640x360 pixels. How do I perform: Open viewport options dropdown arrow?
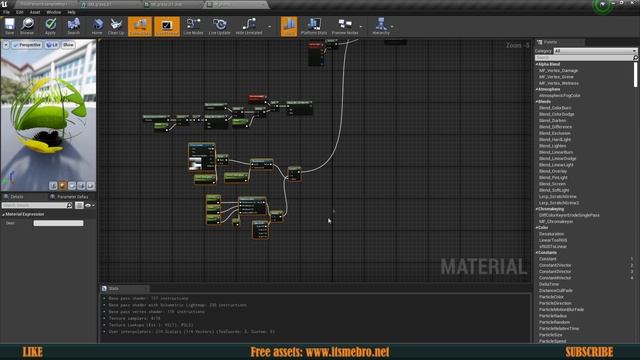click(6, 45)
